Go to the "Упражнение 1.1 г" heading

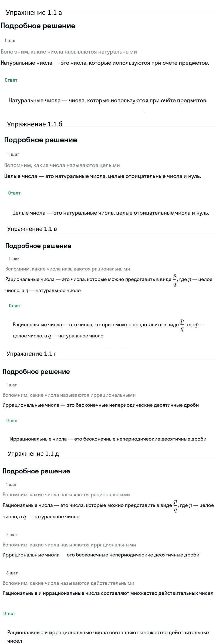point(31,353)
